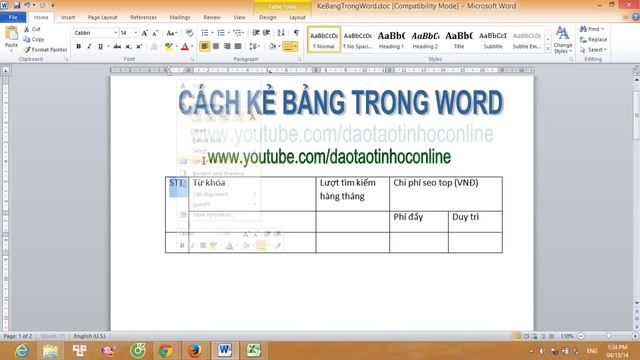The height and width of the screenshot is (360, 640).
Task: Undo the last action
Action: click(27, 5)
